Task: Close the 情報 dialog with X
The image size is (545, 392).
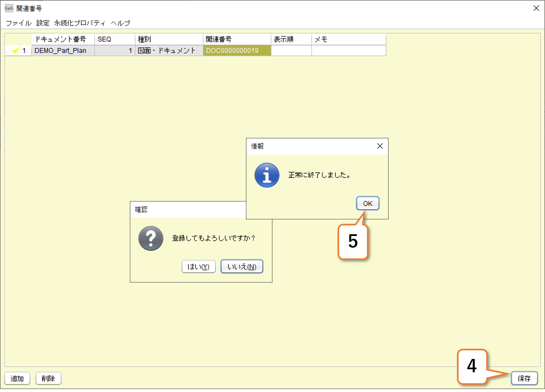Action: click(x=380, y=146)
